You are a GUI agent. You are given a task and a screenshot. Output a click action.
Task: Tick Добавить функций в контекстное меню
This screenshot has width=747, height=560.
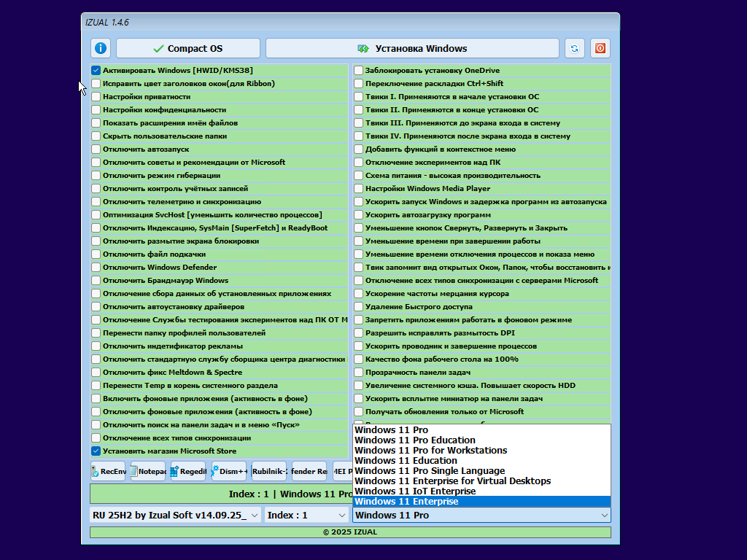click(x=359, y=149)
